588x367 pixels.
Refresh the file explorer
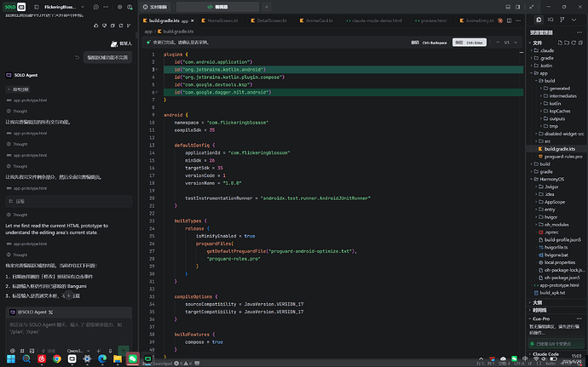(574, 43)
